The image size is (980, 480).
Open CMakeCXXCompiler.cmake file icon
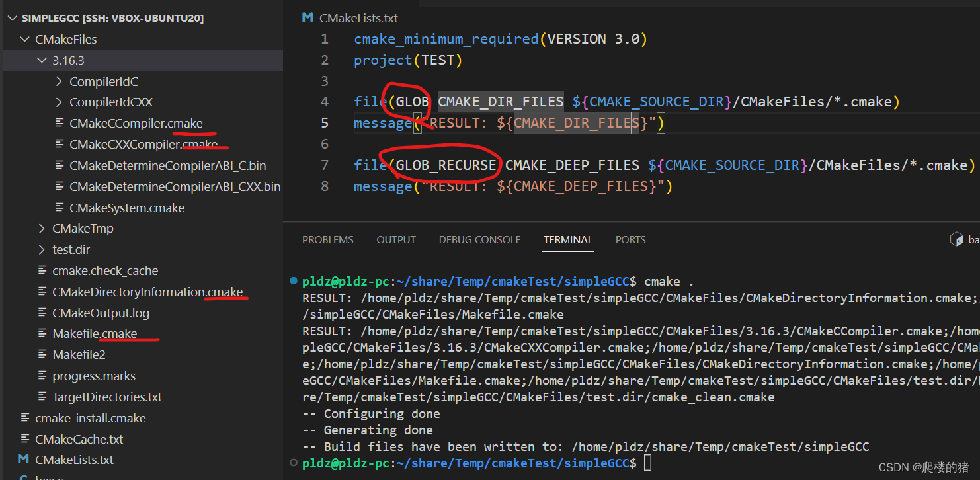pos(60,145)
